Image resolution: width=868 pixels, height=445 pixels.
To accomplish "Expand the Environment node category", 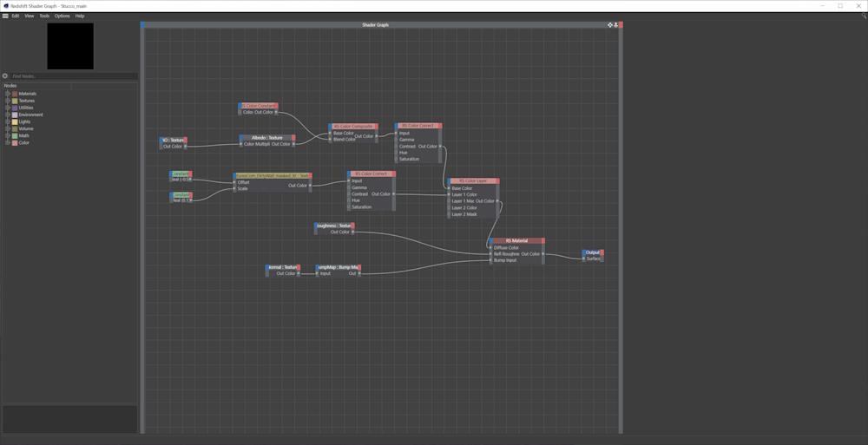I will tap(8, 115).
